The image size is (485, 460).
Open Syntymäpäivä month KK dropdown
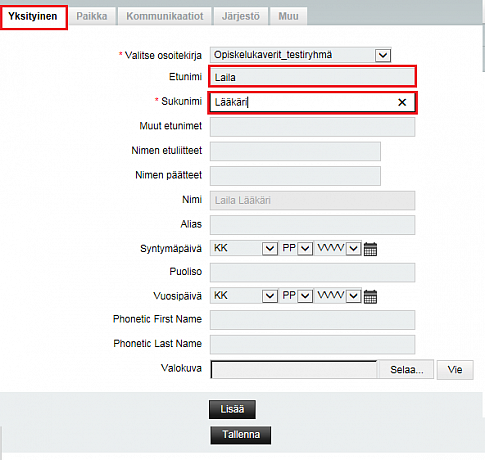click(270, 249)
